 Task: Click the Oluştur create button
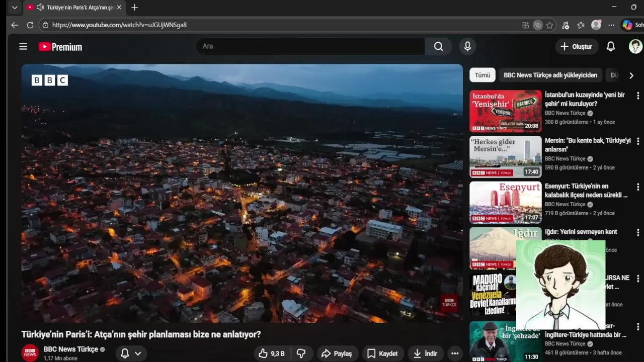[x=577, y=46]
